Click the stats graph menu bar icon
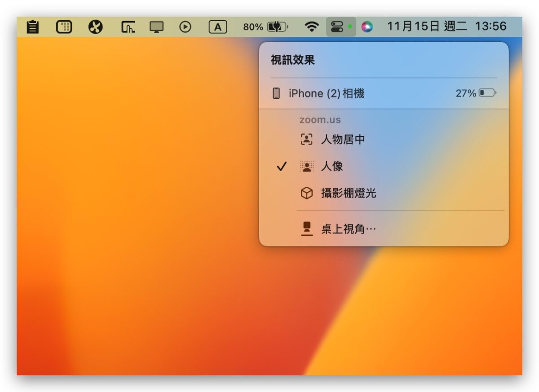 coord(128,27)
